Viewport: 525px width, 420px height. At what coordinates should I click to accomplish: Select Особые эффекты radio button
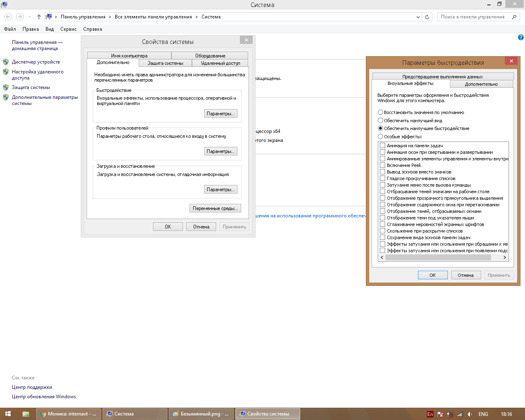point(380,137)
